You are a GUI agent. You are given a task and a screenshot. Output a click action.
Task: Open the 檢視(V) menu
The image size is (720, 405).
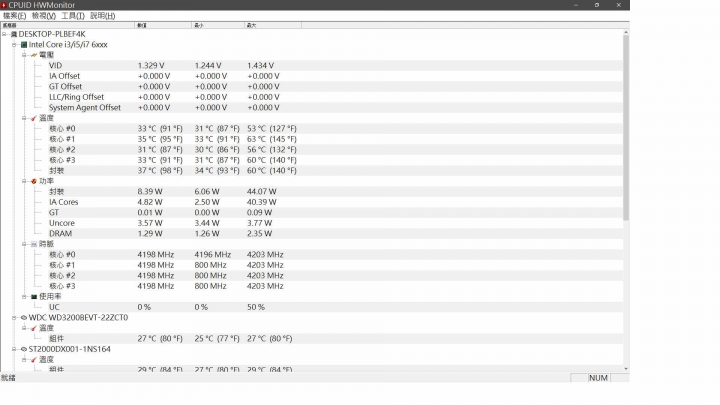(44, 16)
